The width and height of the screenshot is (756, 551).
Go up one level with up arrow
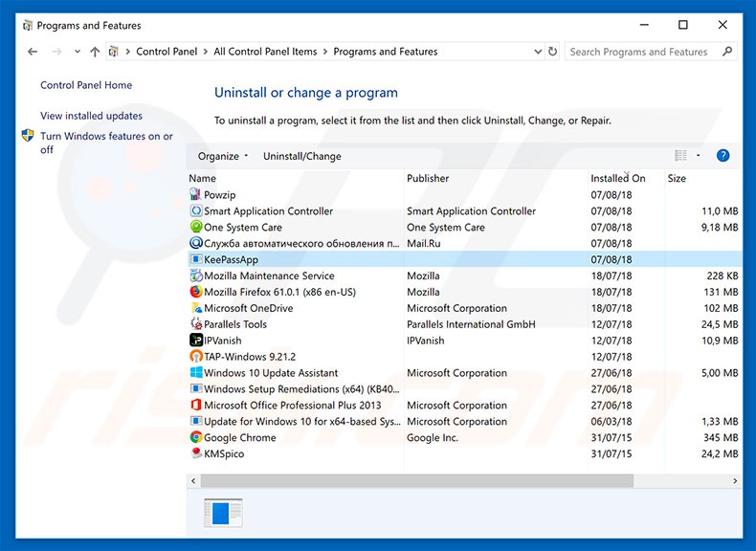coord(95,51)
